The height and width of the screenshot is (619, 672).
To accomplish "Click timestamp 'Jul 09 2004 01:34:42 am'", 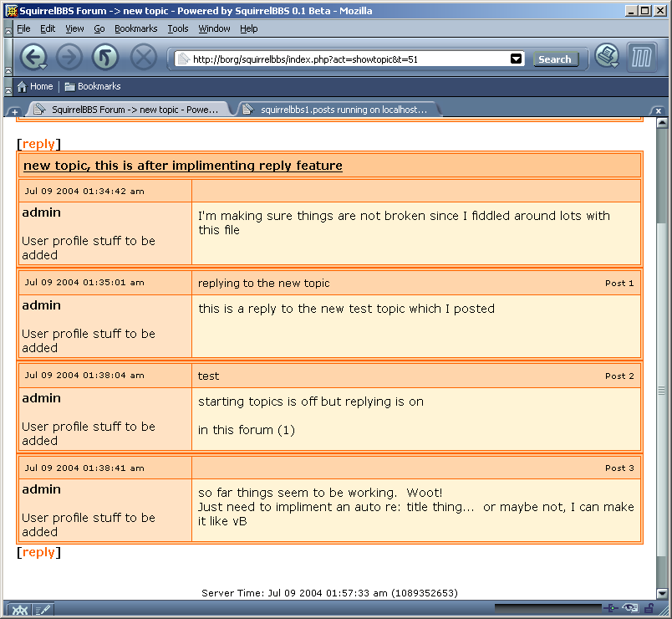I will [84, 192].
